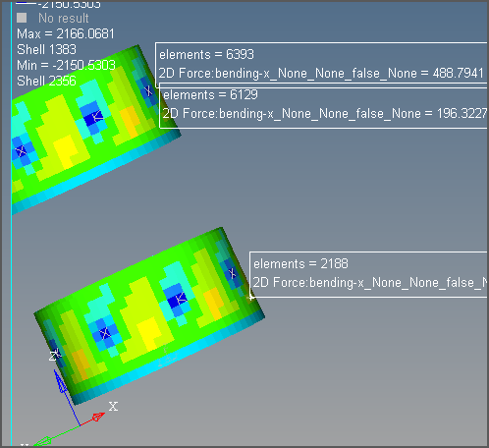Select the elements = 2188 annotation box
This screenshot has width=489, height=448.
[368, 274]
